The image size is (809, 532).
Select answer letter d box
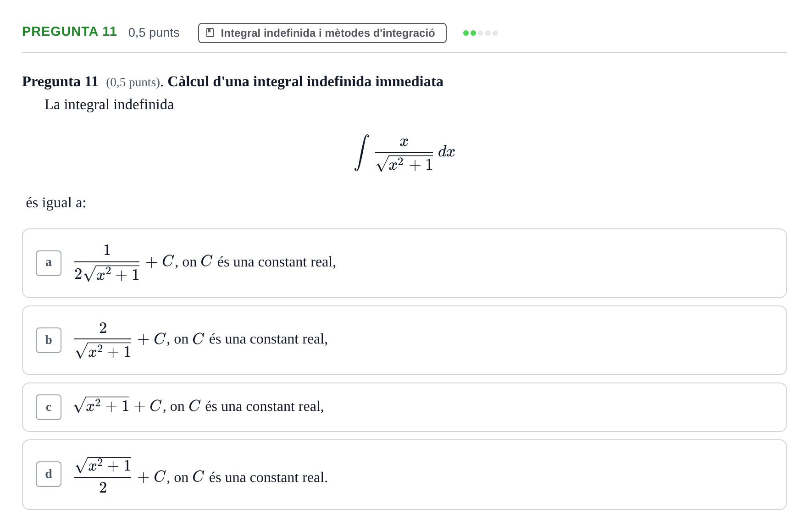pyautogui.click(x=49, y=474)
